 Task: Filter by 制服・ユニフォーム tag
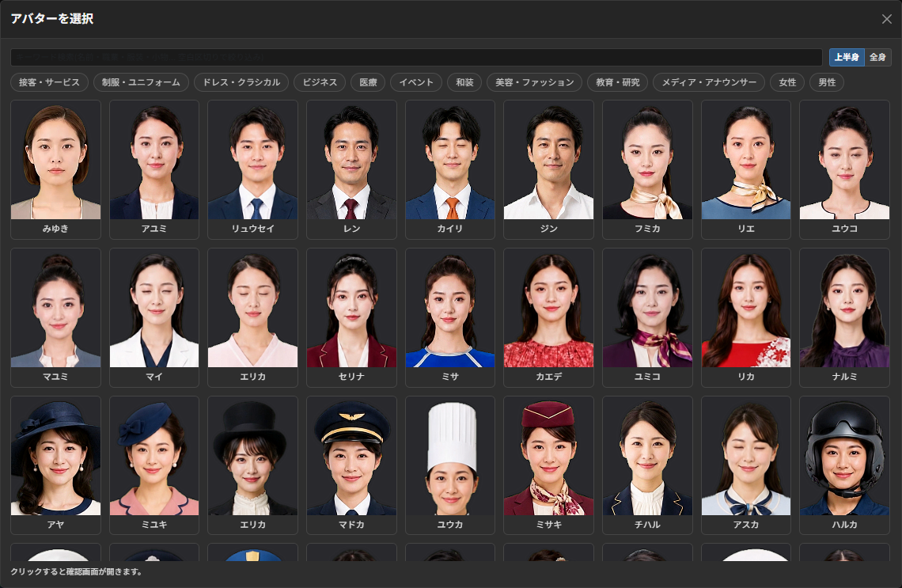pos(141,82)
